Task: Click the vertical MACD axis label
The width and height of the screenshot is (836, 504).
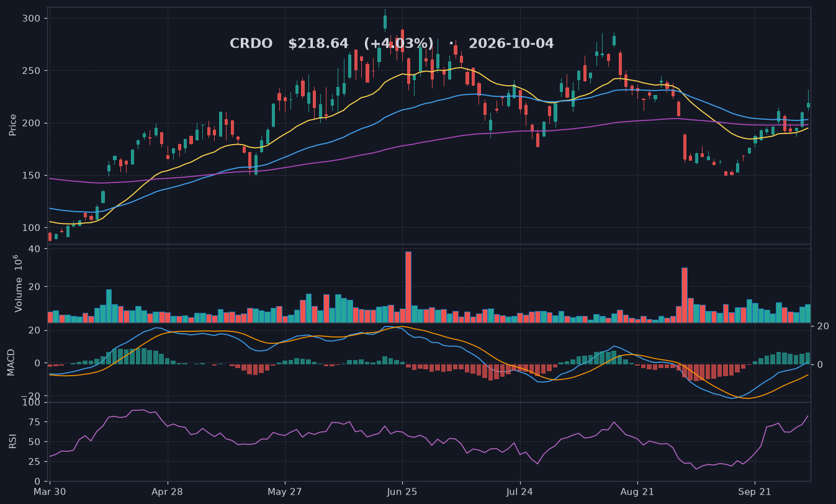Action: point(11,362)
